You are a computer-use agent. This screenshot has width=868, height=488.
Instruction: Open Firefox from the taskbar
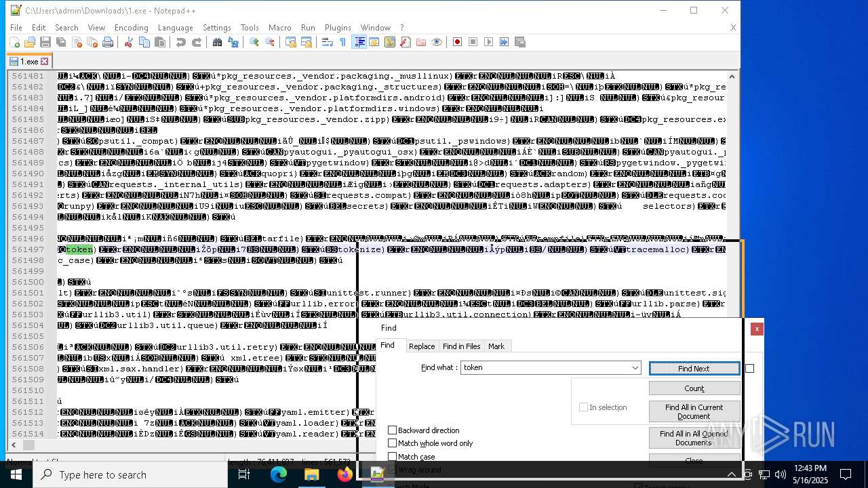[x=344, y=474]
